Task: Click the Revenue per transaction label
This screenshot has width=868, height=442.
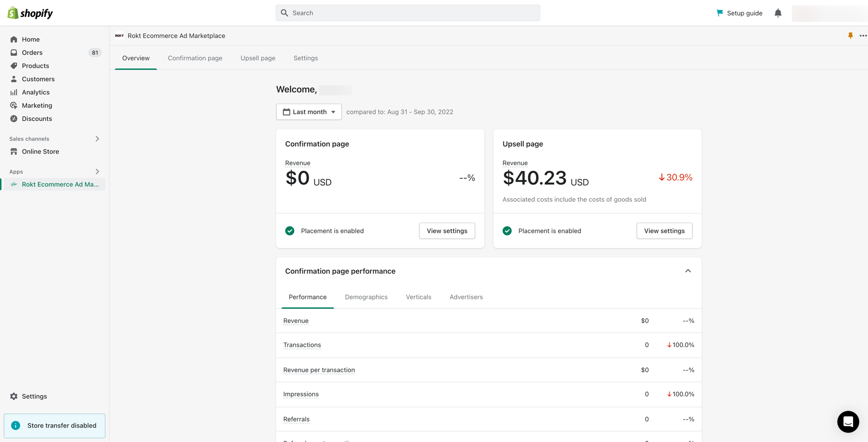Action: [x=319, y=370]
